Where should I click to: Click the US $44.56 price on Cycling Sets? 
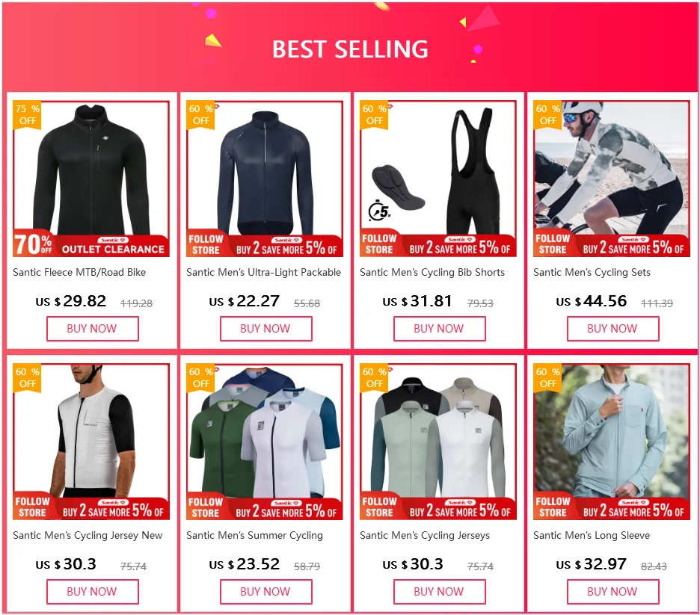592,301
